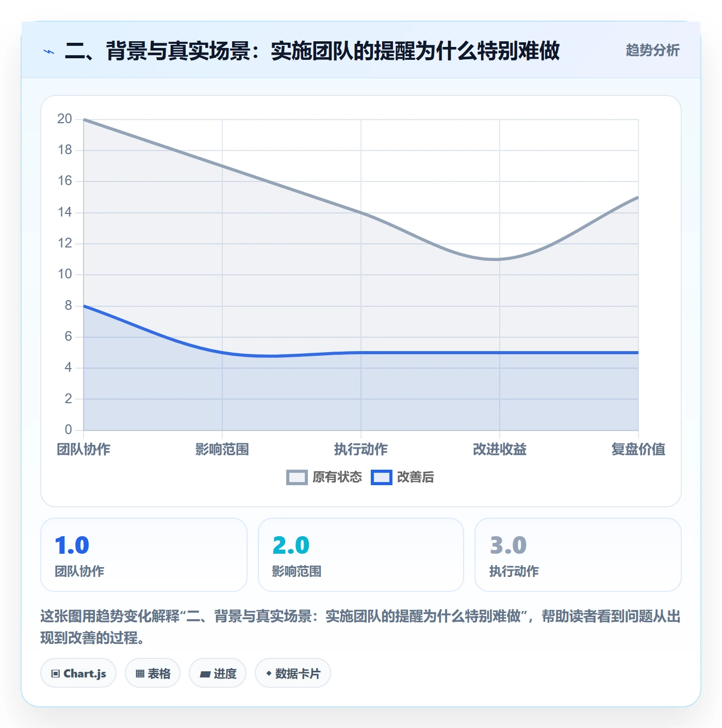Toggle the 原有状态 legend swatch
This screenshot has height=728, width=722.
coord(297,477)
